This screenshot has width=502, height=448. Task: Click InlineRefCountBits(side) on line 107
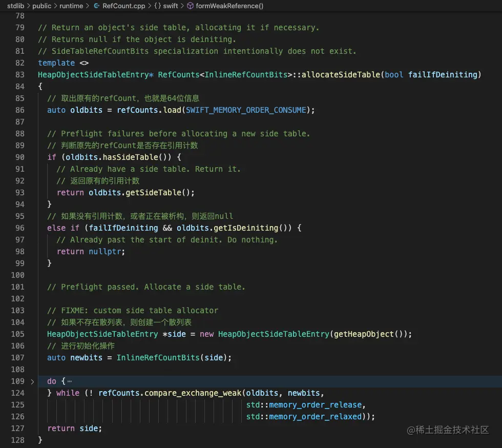172,358
